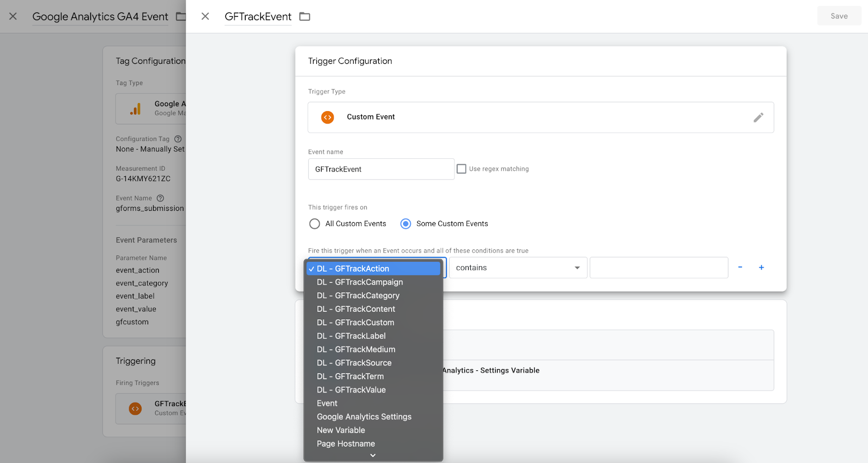The height and width of the screenshot is (463, 868).
Task: Select All Custom Events radio button
Action: [x=315, y=224]
